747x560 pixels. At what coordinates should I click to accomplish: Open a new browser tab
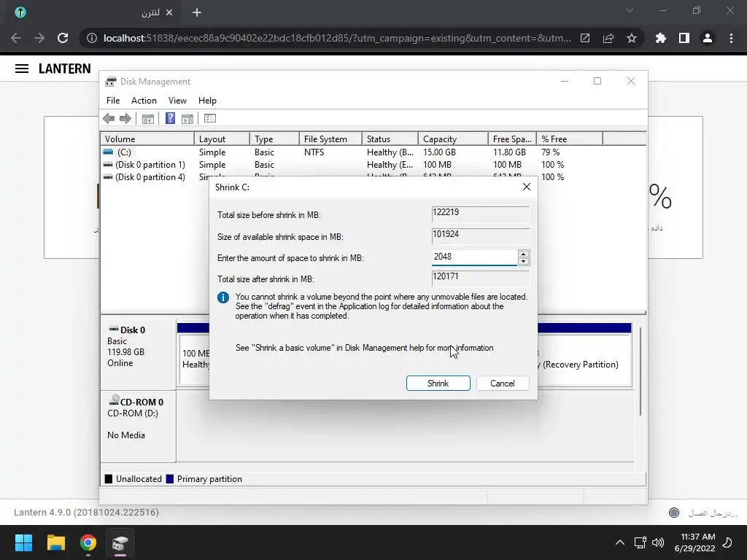click(197, 12)
